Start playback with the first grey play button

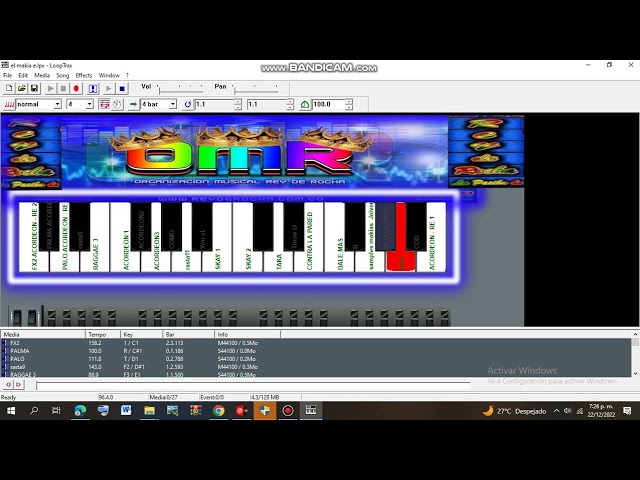coord(51,88)
